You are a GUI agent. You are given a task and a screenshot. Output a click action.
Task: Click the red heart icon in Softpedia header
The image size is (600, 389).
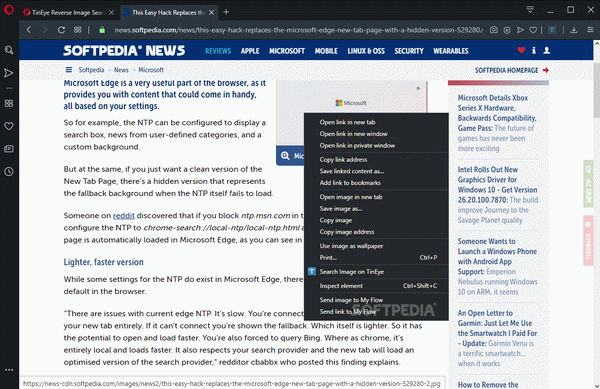coord(521,50)
